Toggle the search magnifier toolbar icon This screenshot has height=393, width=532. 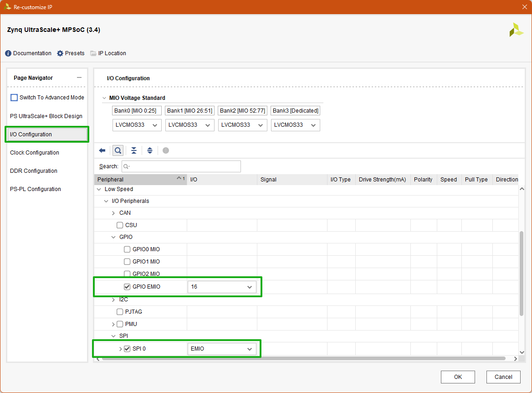tap(118, 150)
